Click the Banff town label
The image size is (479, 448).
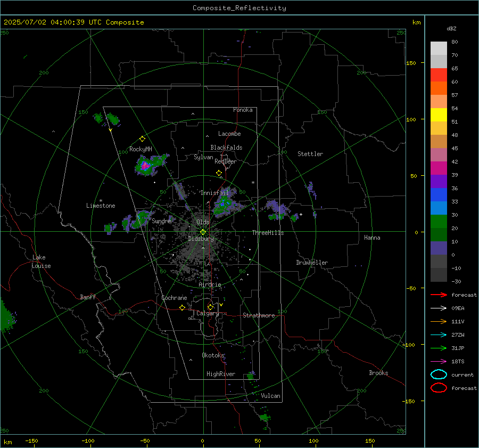(88, 297)
